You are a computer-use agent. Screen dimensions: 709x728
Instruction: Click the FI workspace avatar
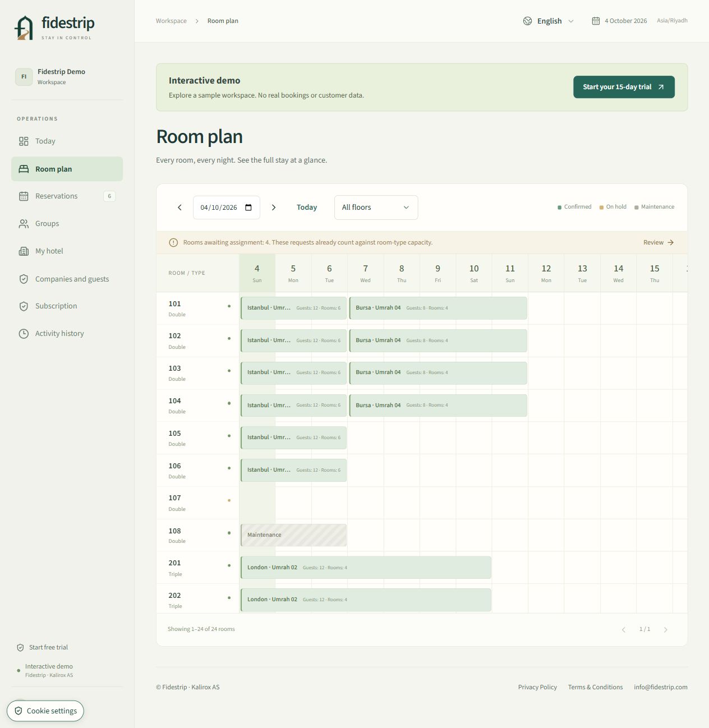tap(24, 77)
